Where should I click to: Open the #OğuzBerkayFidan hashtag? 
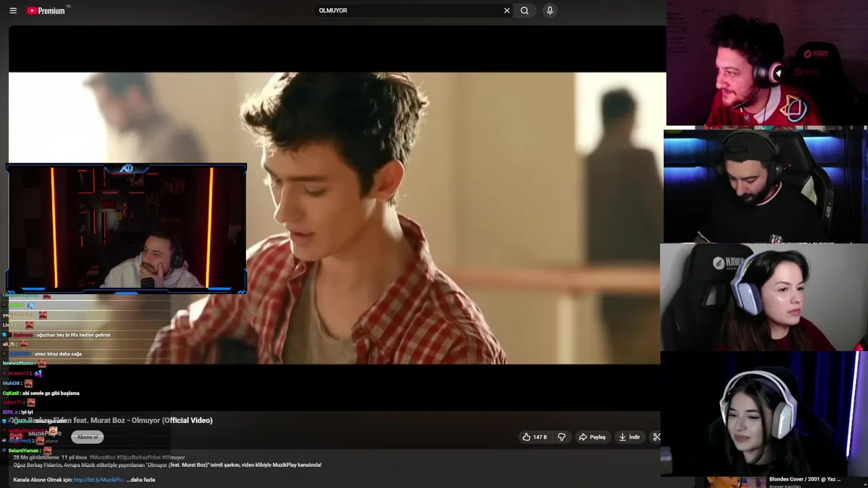click(138, 457)
